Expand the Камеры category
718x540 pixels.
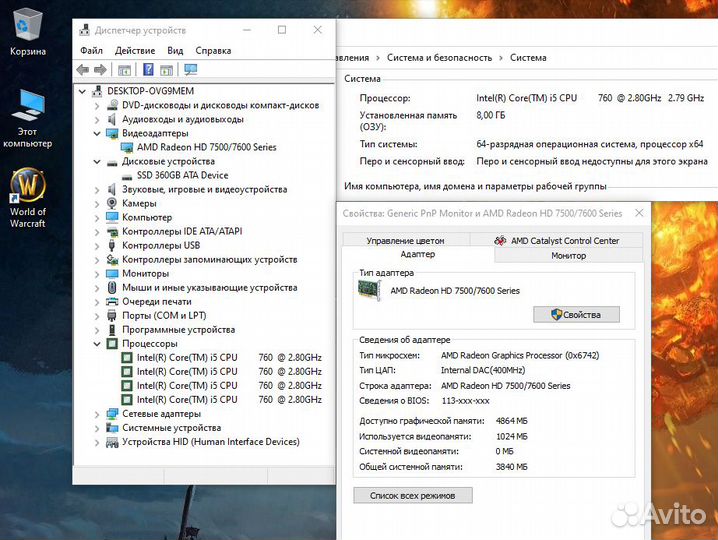click(x=97, y=204)
